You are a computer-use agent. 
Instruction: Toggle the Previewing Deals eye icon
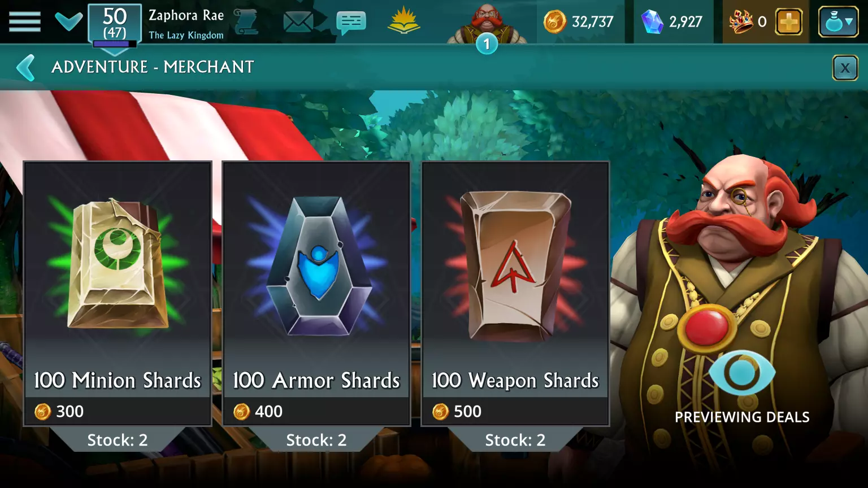742,373
